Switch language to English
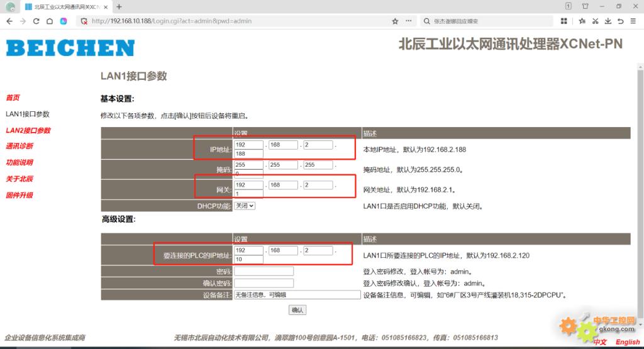 tap(628, 342)
